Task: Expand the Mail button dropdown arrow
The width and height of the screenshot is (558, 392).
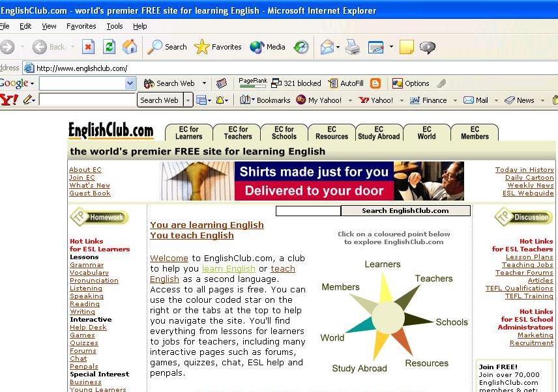Action: (x=338, y=47)
